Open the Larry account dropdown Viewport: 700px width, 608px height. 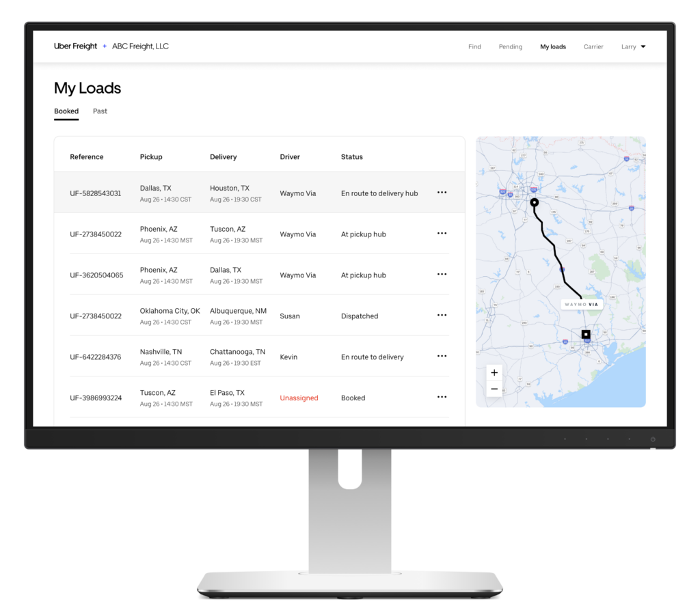(x=633, y=47)
